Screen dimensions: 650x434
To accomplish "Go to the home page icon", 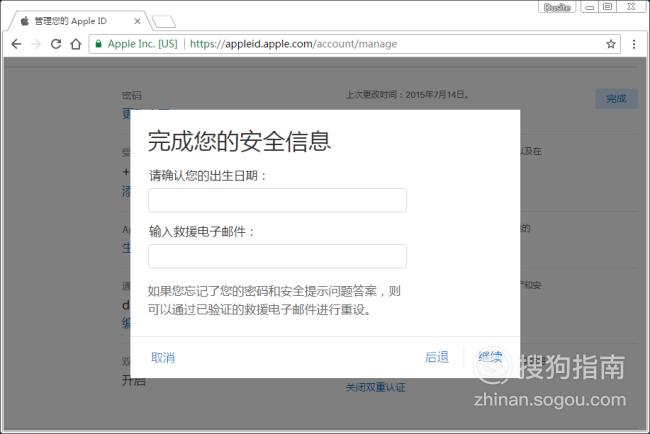I will click(76, 44).
